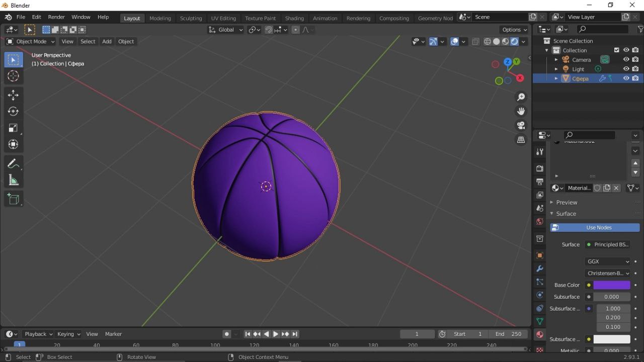Unlink material with the X icon

tap(616, 188)
